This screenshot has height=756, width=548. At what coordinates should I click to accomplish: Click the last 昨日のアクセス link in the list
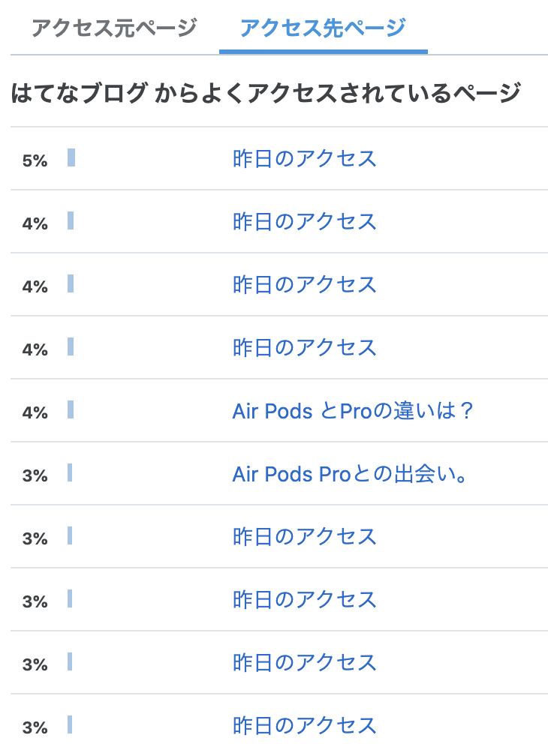[x=304, y=726]
